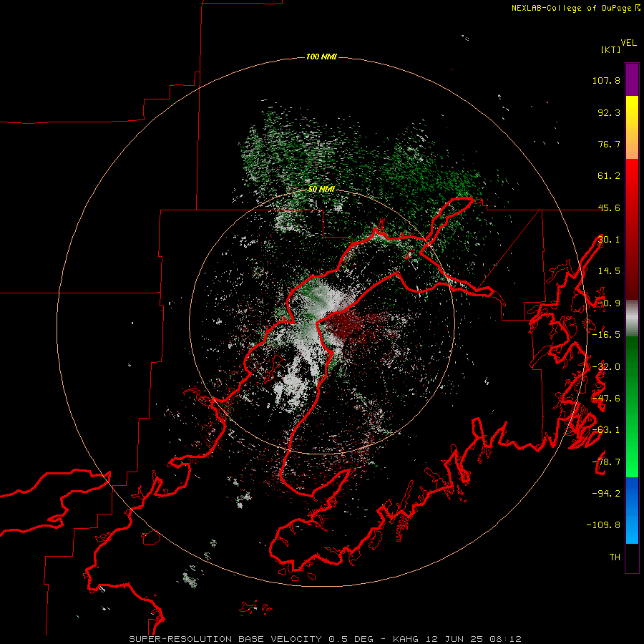Click the -63.1 legend value
The width and height of the screenshot is (644, 644).
tap(606, 430)
